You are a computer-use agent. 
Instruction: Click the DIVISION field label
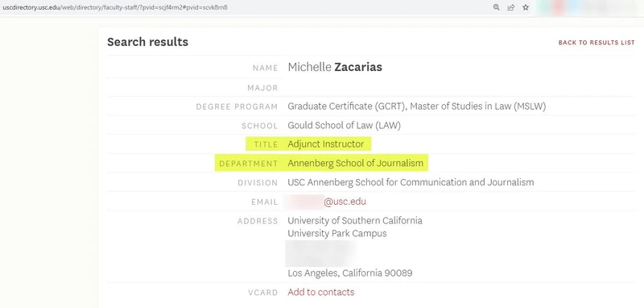click(x=258, y=183)
